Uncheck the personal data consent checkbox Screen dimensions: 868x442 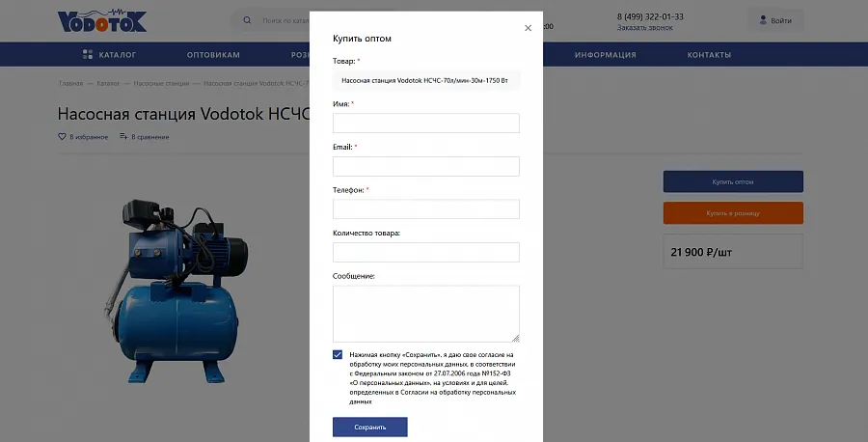point(338,354)
